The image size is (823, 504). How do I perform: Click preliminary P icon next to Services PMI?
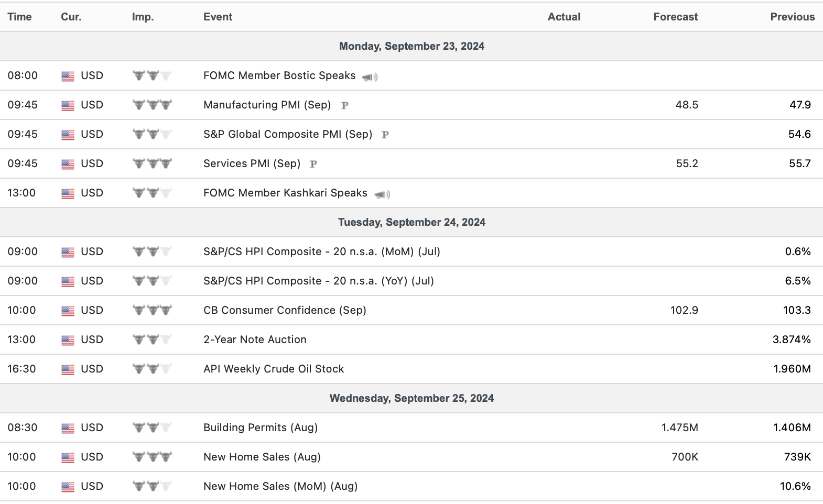point(313,164)
